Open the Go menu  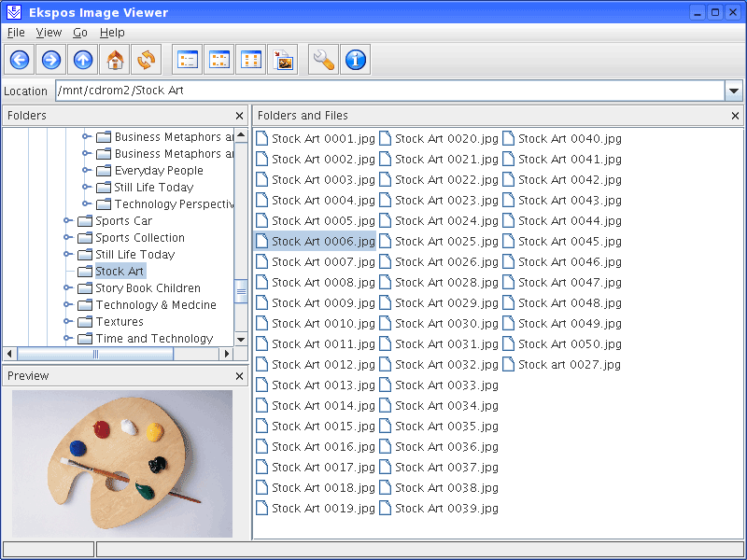coord(80,33)
